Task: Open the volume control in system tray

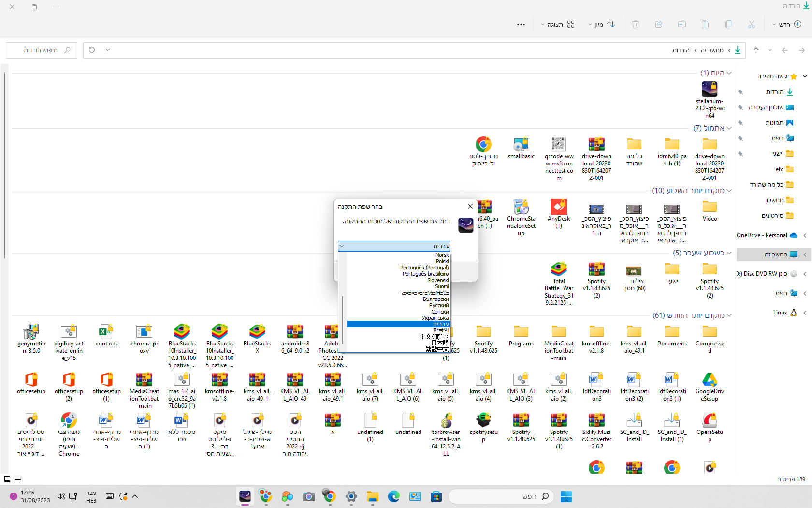Action: 61,496
